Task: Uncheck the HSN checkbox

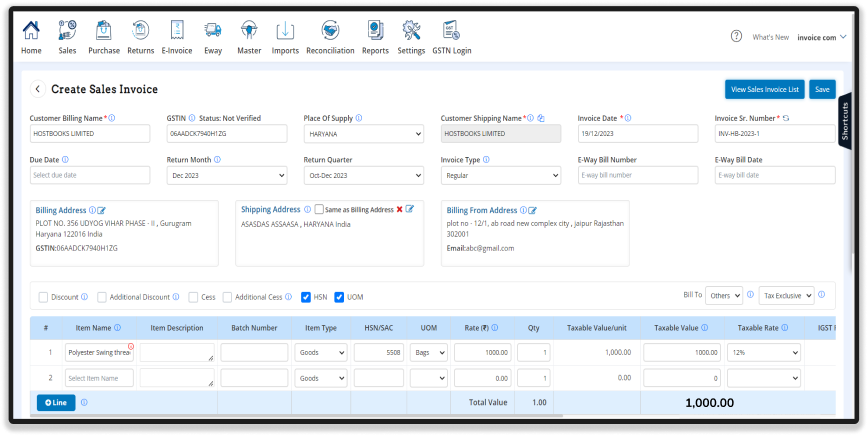Action: pyautogui.click(x=306, y=297)
